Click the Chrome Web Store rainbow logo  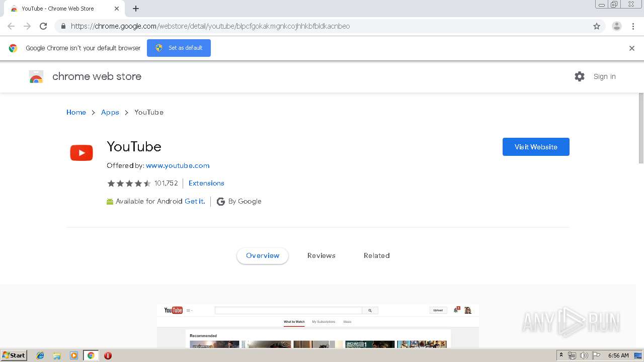pyautogui.click(x=36, y=76)
